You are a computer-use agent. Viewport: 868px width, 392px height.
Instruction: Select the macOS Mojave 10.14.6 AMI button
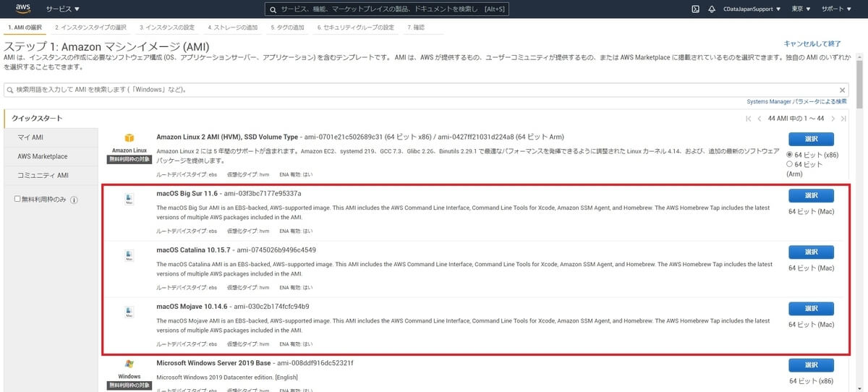811,308
